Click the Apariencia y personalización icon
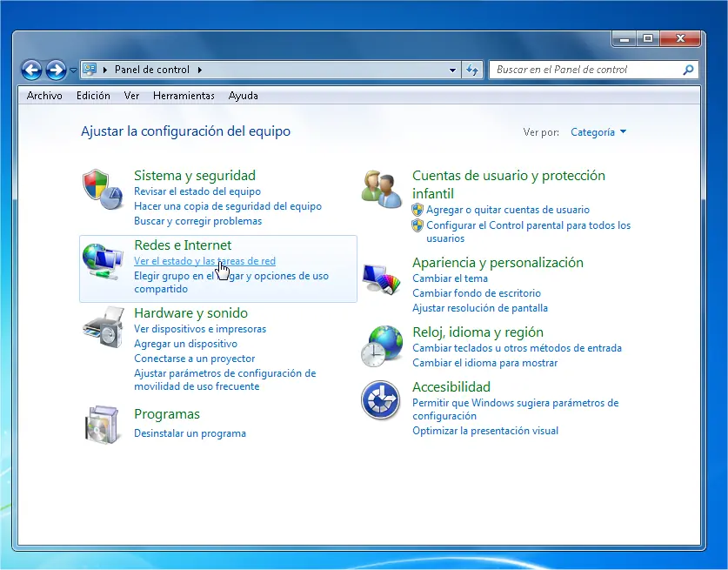Viewport: 728px width, 570px height. pos(381,277)
